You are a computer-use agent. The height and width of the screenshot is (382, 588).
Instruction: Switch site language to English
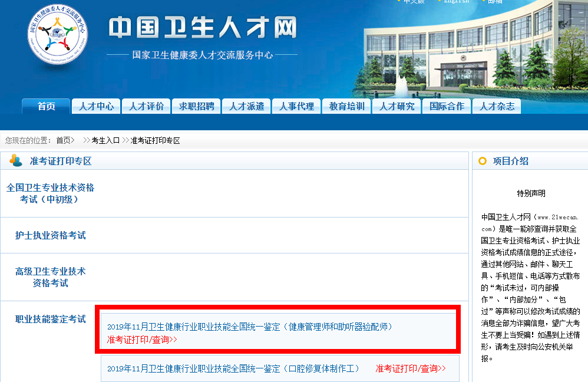[x=457, y=2]
